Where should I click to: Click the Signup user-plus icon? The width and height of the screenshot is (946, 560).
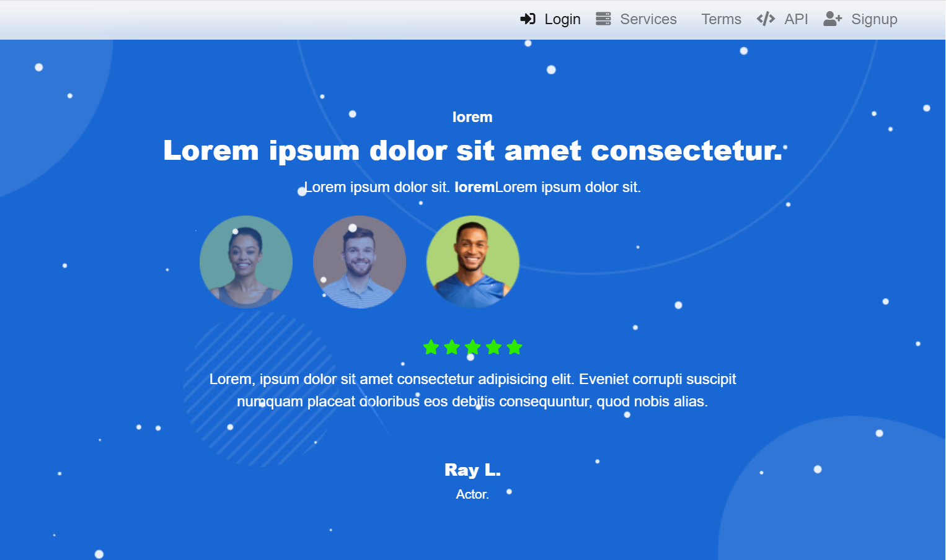click(833, 19)
